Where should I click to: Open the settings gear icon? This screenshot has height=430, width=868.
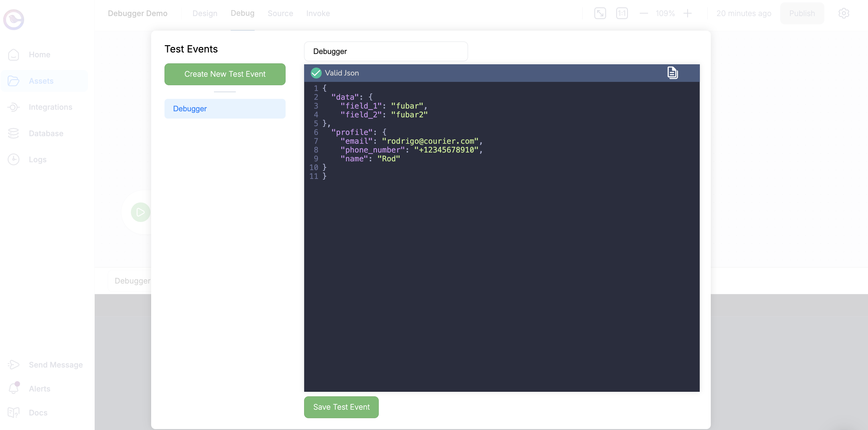(x=843, y=13)
